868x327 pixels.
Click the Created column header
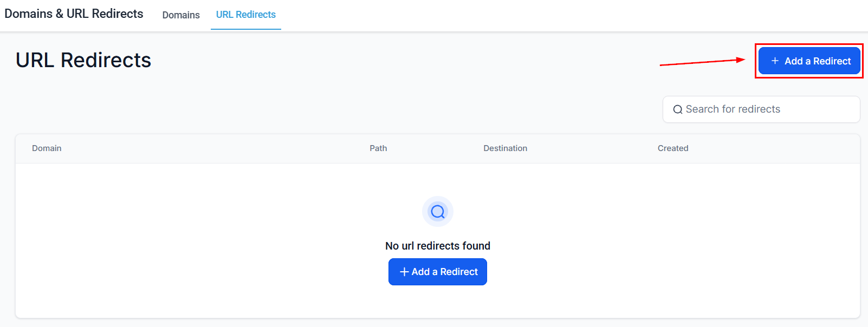[x=673, y=148]
